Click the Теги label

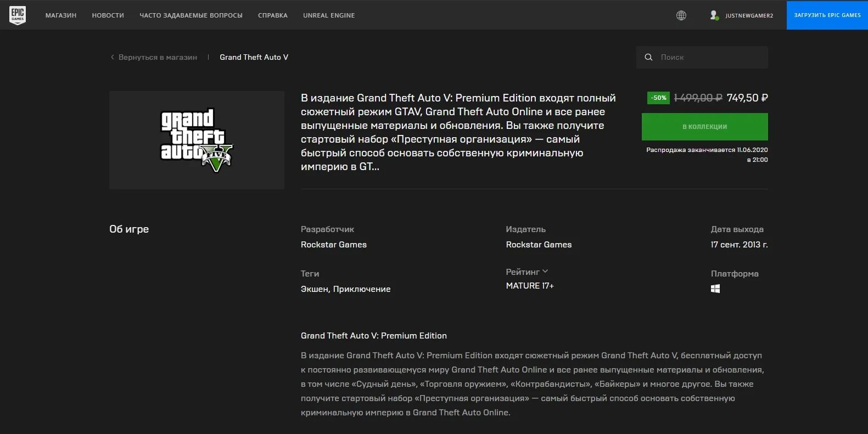click(x=310, y=274)
